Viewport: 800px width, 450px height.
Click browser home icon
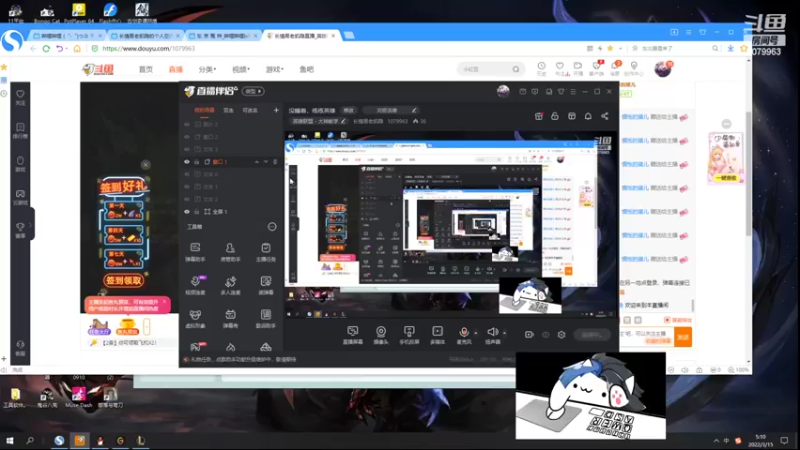click(x=77, y=48)
